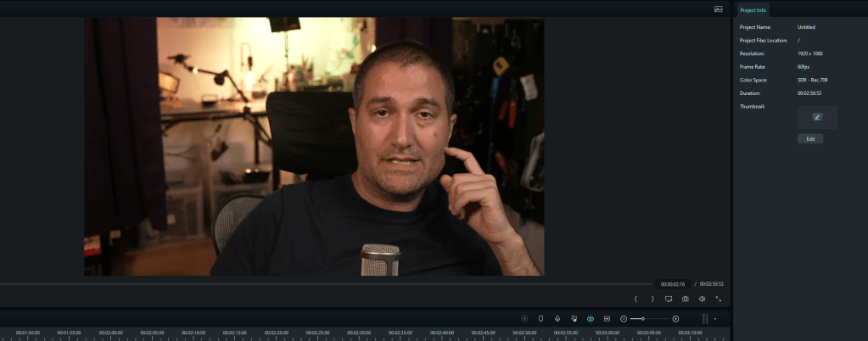Click the timeline zoom slider handle
868x341 pixels.
[642, 319]
